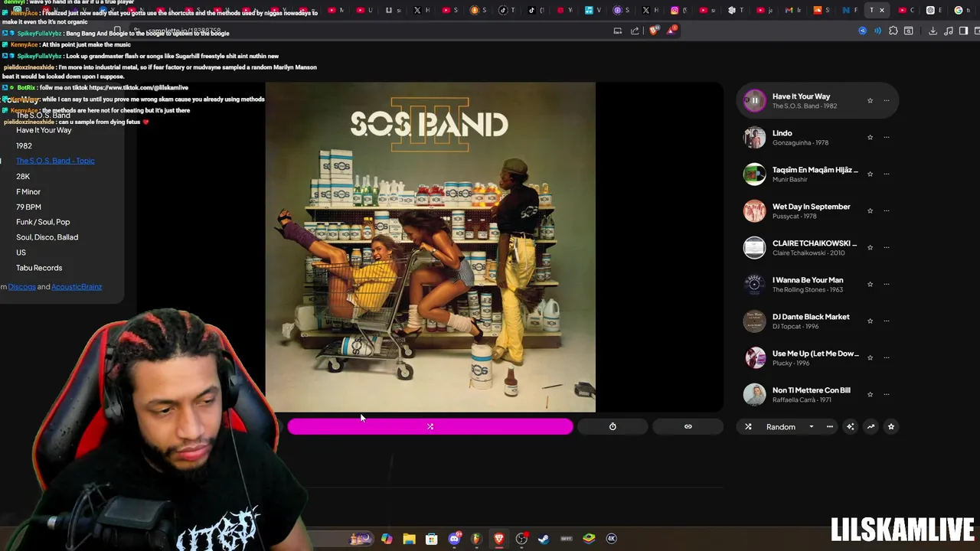Viewport: 980px width, 551px height.
Task: Open The S.O.S. Band - Topic link
Action: coord(55,161)
